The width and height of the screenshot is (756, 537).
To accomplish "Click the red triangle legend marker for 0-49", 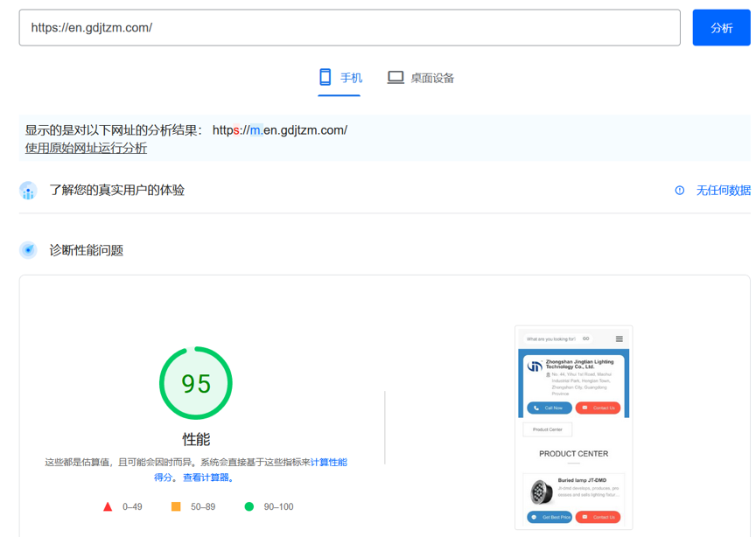I will pos(108,506).
